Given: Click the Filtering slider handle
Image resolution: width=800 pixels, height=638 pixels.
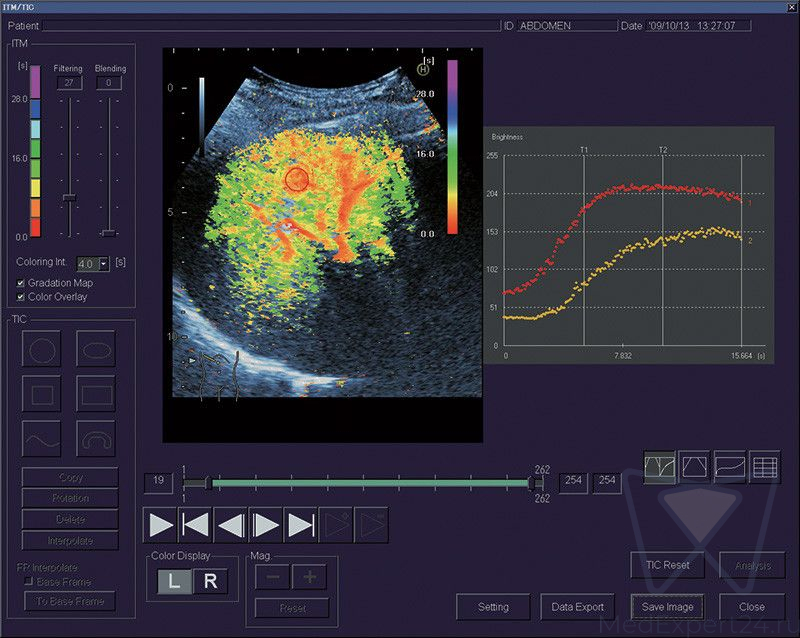Looking at the screenshot, I should (69, 198).
